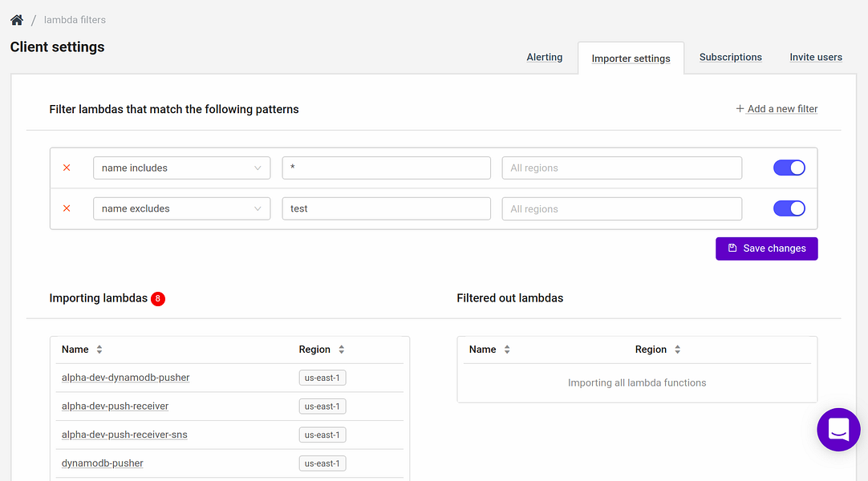Image resolution: width=868 pixels, height=481 pixels.
Task: Remove the 'name includes' filter row
Action: 67,168
